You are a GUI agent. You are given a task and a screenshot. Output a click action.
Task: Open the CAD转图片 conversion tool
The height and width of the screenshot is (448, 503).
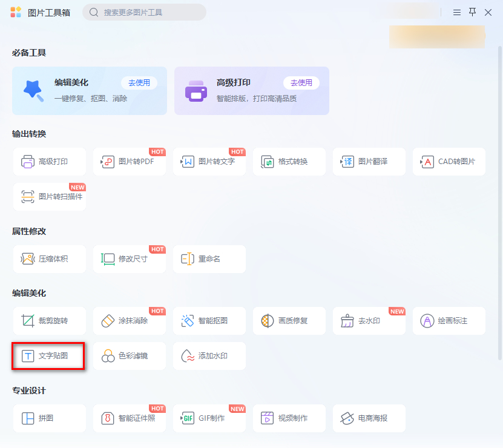pyautogui.click(x=449, y=162)
